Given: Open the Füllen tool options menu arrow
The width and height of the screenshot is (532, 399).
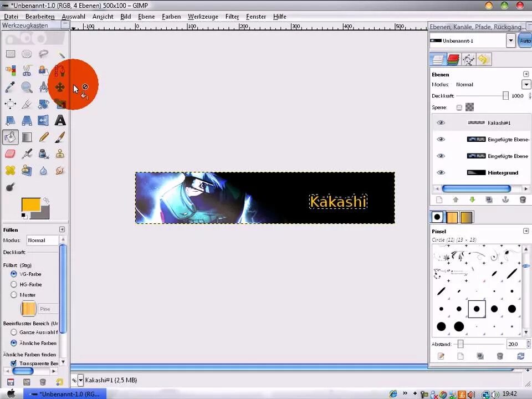Looking at the screenshot, I should tap(62, 229).
